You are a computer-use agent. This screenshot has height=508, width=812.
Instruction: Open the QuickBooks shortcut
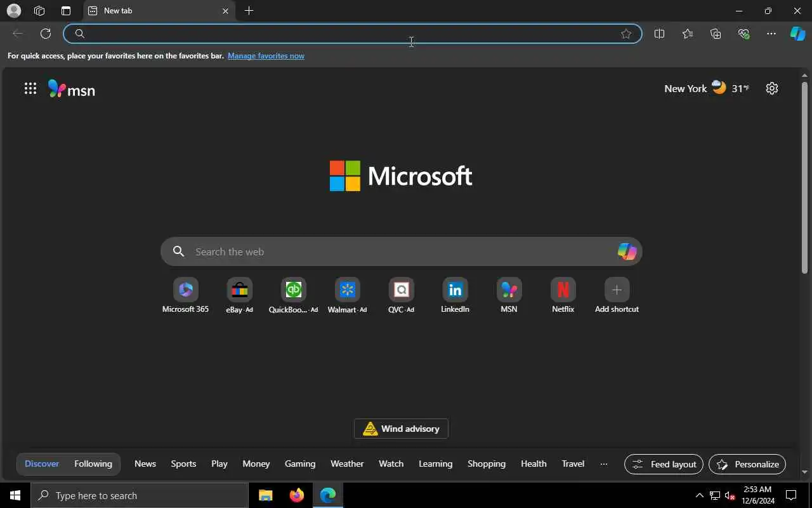click(293, 296)
